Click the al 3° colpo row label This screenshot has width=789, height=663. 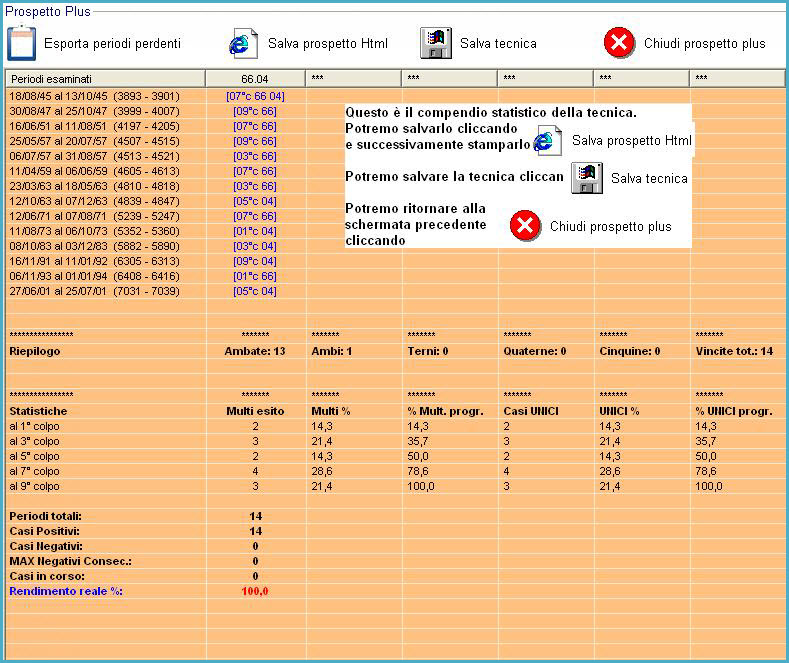pyautogui.click(x=34, y=441)
